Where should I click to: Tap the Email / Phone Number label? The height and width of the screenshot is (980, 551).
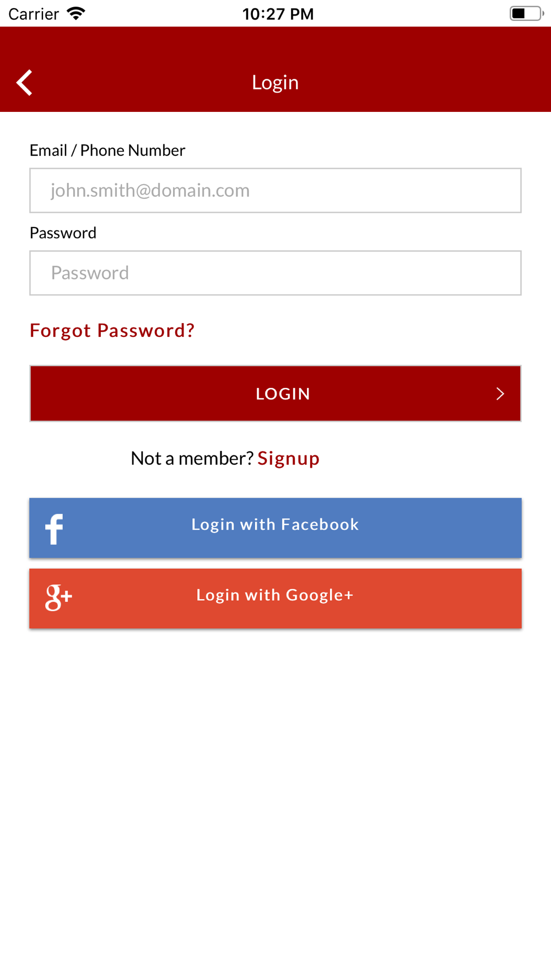tap(107, 150)
